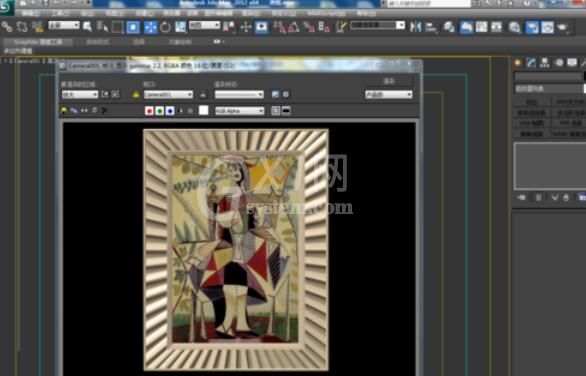Image resolution: width=586 pixels, height=376 pixels.
Task: Click Edit Region icon in render window
Action: (x=105, y=95)
